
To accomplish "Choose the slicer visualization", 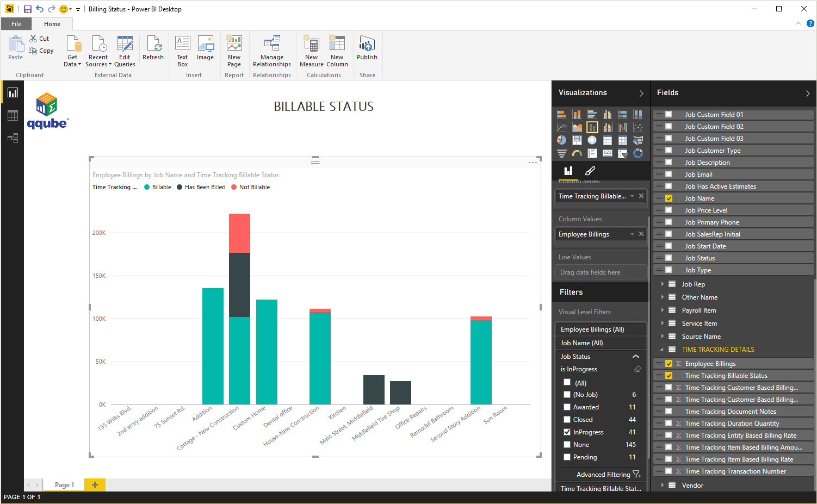I will 623,153.
